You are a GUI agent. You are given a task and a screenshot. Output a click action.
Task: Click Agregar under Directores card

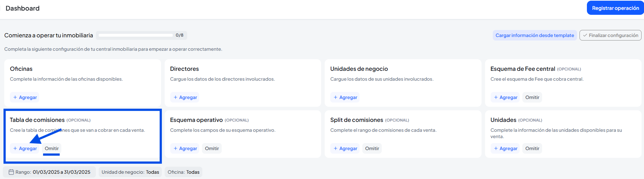tap(185, 97)
